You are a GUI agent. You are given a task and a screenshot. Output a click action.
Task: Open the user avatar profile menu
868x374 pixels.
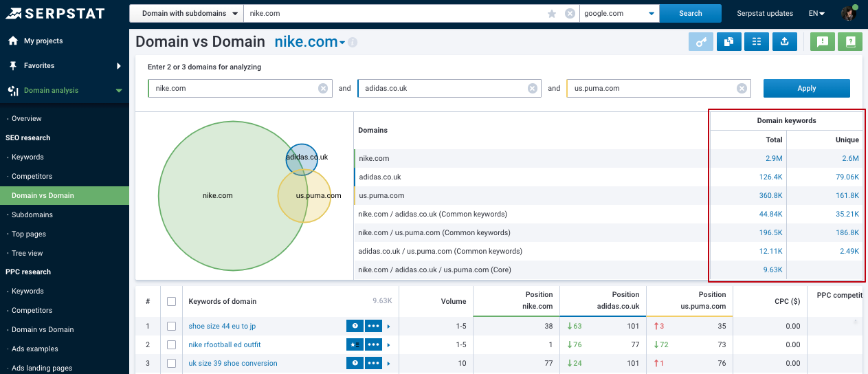pos(849,13)
